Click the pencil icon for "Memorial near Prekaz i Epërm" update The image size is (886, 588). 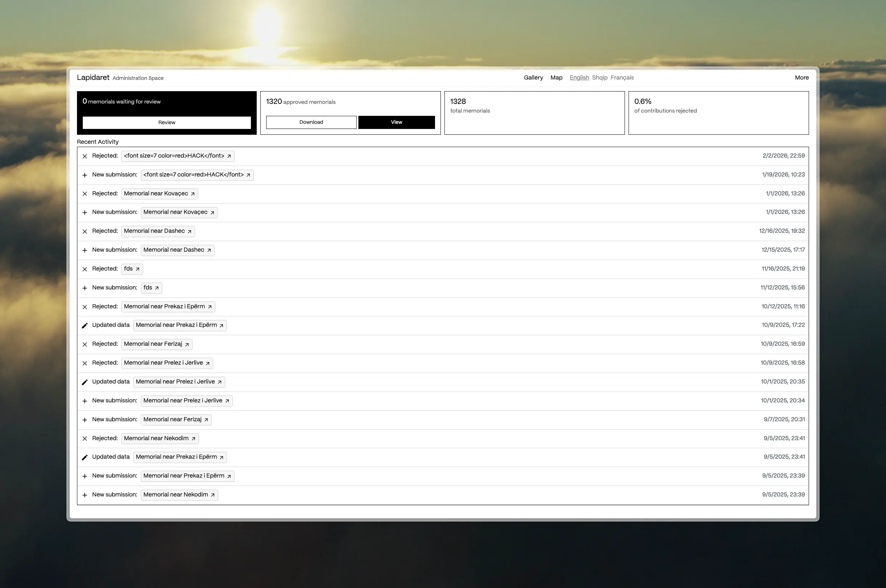(x=85, y=325)
